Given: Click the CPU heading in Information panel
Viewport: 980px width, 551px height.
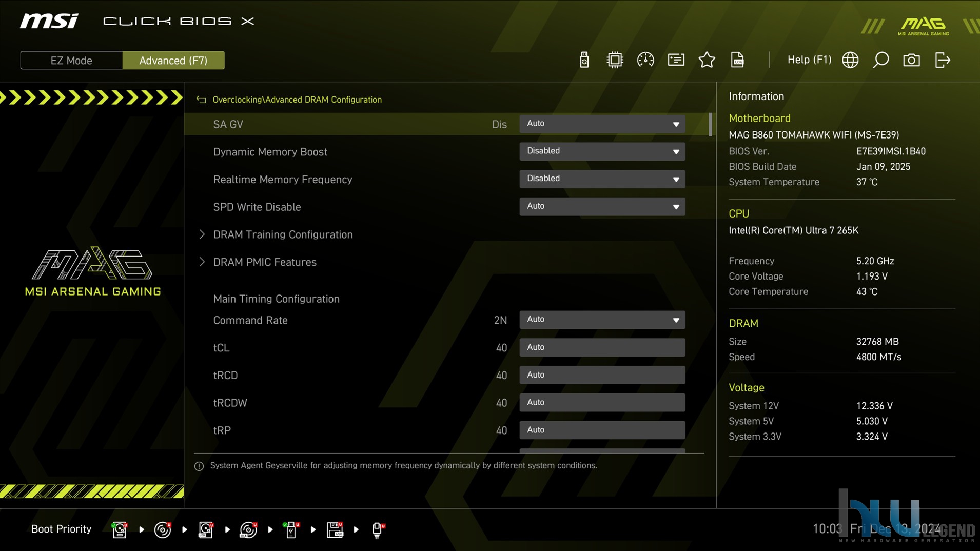Looking at the screenshot, I should pos(739,213).
